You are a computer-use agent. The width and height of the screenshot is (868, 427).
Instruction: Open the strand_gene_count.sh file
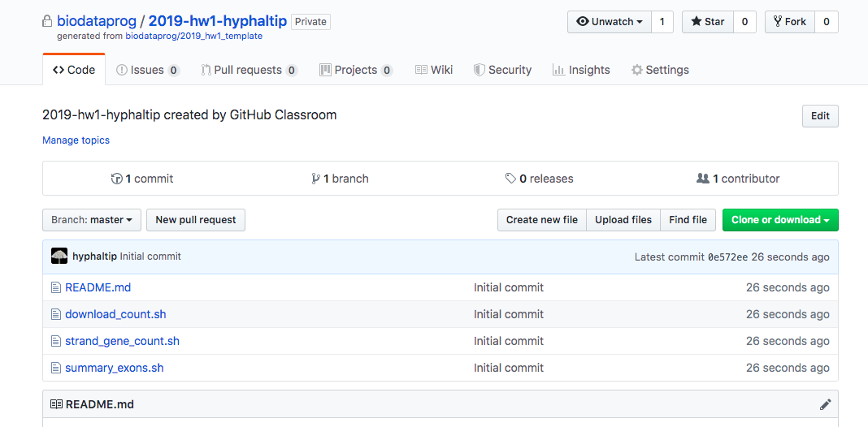(122, 341)
